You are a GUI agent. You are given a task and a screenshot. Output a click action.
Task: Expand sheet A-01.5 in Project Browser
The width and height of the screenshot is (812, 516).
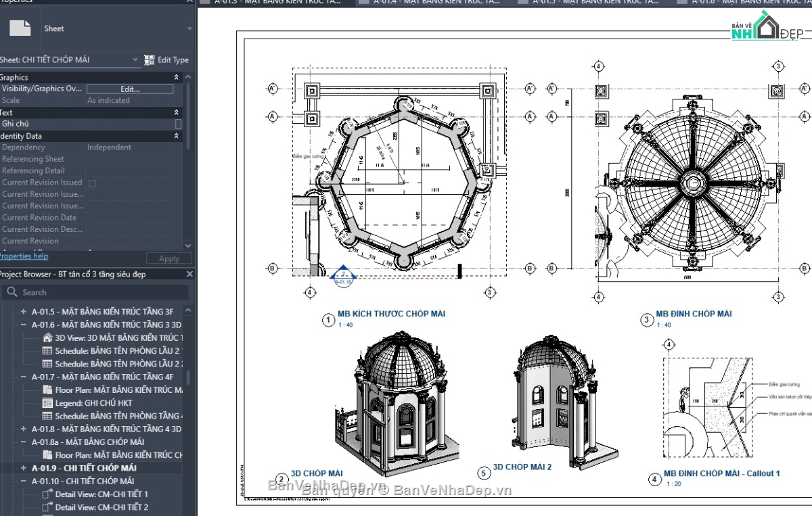(x=23, y=312)
